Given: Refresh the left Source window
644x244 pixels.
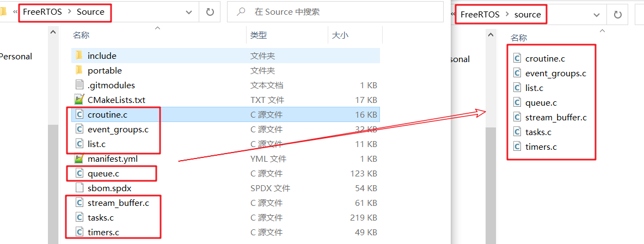Looking at the screenshot, I should pyautogui.click(x=210, y=12).
